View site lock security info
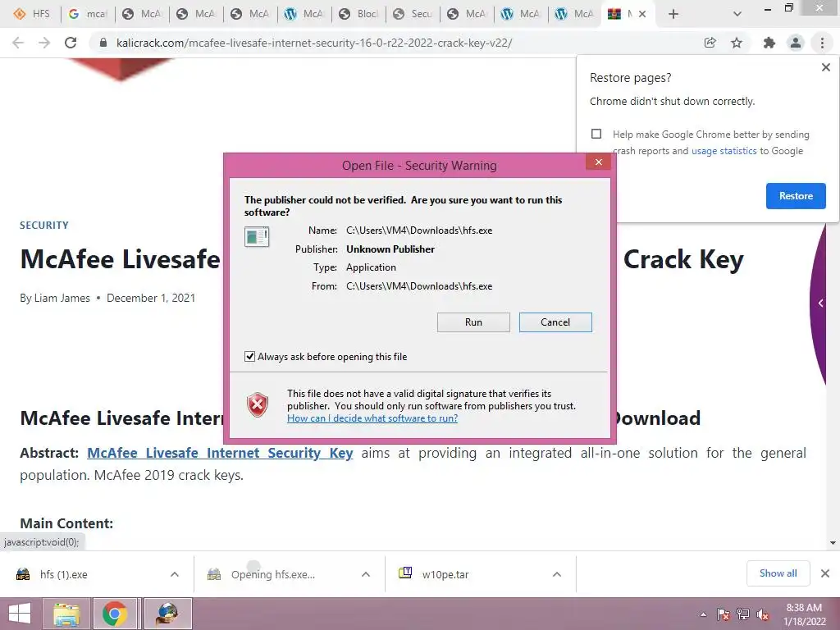This screenshot has width=840, height=630. (103, 43)
